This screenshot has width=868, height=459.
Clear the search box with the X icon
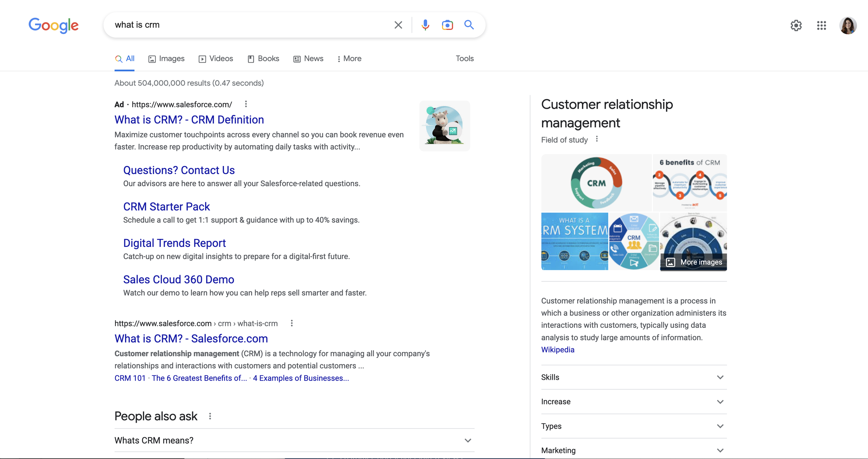click(x=398, y=25)
